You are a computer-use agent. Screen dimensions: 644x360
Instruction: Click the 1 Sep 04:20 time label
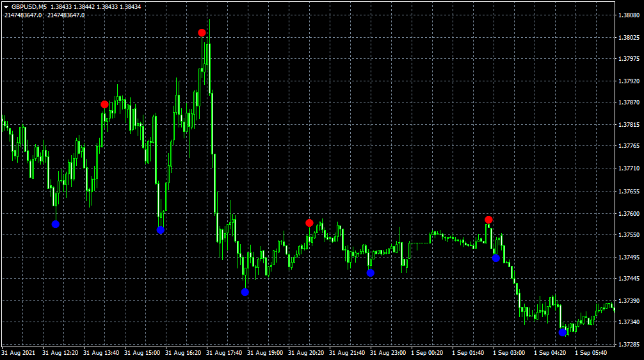click(x=550, y=352)
